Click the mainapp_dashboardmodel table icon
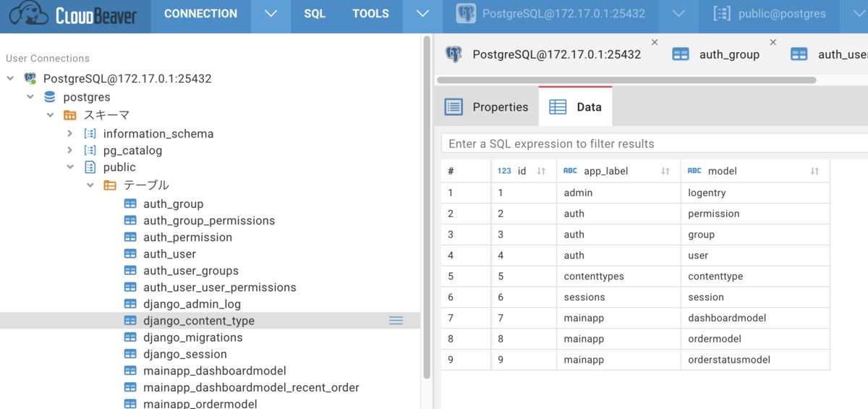The height and width of the screenshot is (409, 868). click(130, 371)
